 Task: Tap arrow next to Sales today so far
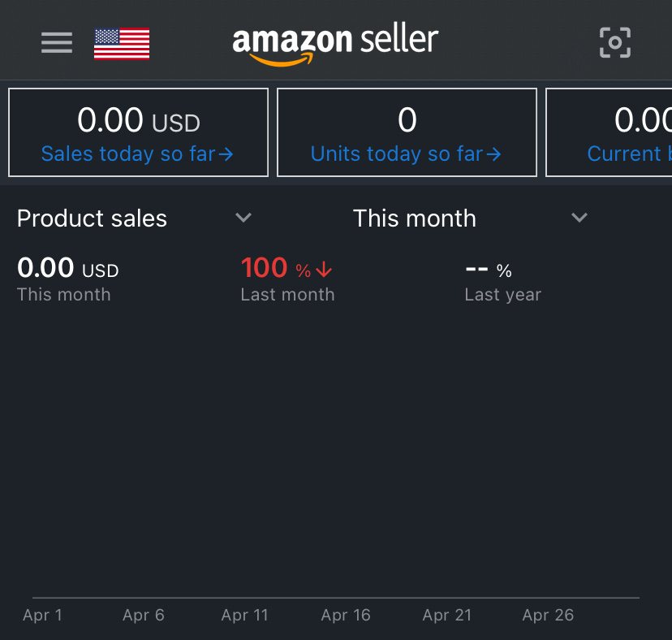click(226, 154)
